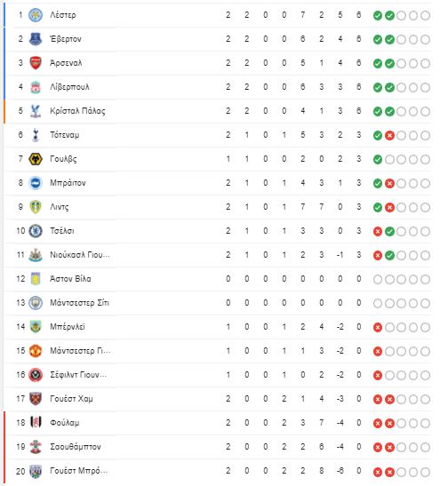This screenshot has height=486, width=448.
Task: Select the Manchester City badge
Action: point(36,303)
